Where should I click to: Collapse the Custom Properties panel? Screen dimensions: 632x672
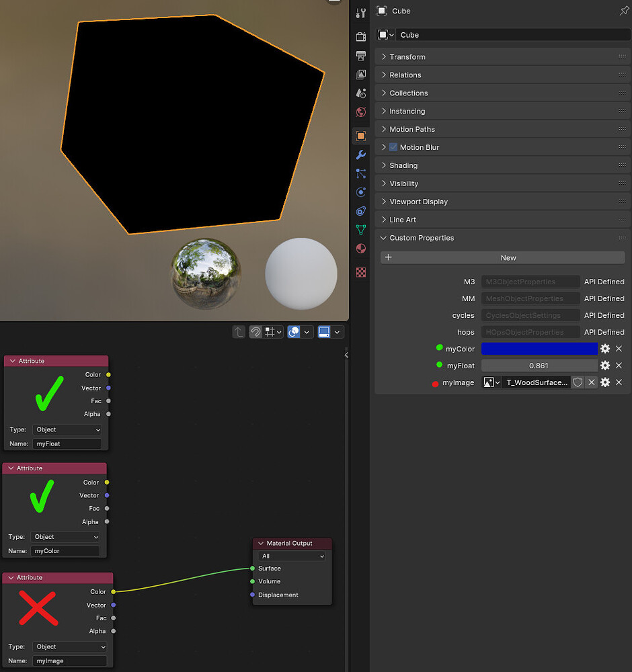(502, 238)
